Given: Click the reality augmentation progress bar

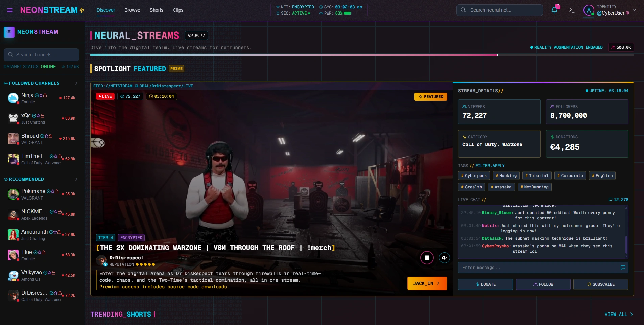Looking at the screenshot, I should 362,55.
